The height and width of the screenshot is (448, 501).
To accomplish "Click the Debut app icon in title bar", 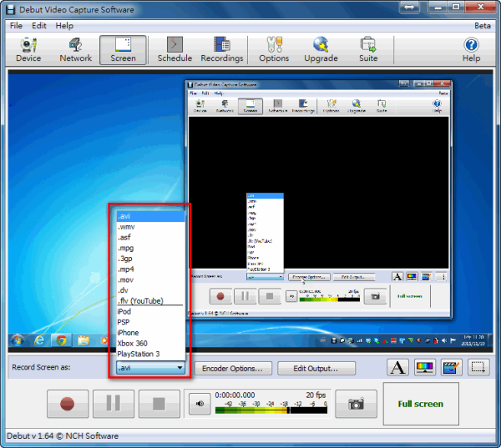I will [x=11, y=9].
